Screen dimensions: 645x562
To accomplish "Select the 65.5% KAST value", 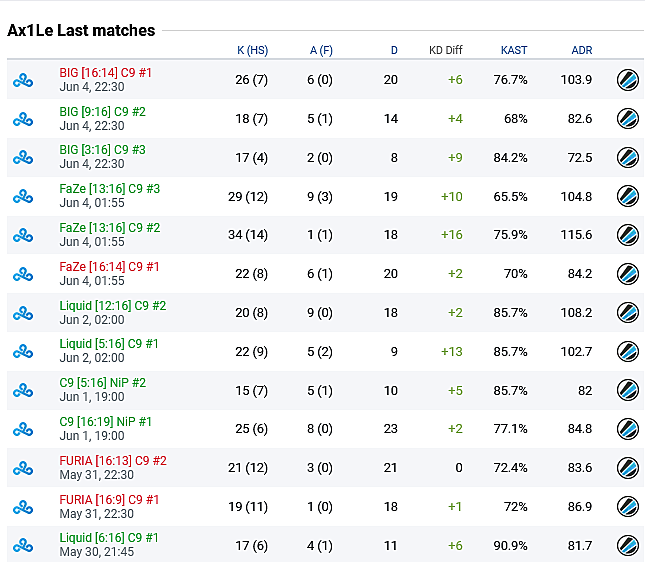I will coord(510,197).
